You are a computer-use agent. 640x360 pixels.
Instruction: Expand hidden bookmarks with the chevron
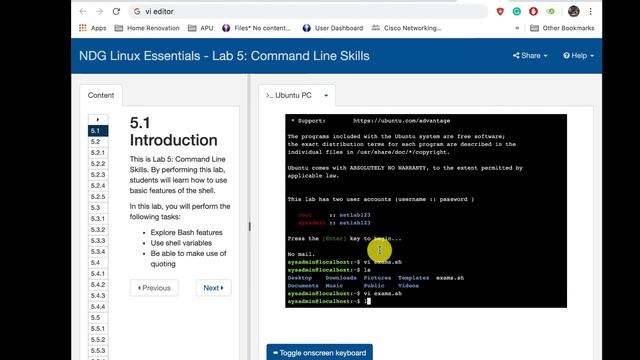[x=517, y=28]
